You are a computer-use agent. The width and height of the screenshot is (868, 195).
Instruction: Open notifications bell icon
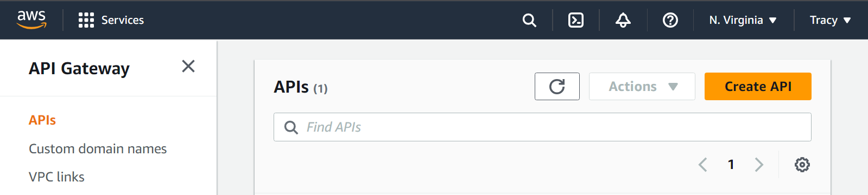pos(623,20)
